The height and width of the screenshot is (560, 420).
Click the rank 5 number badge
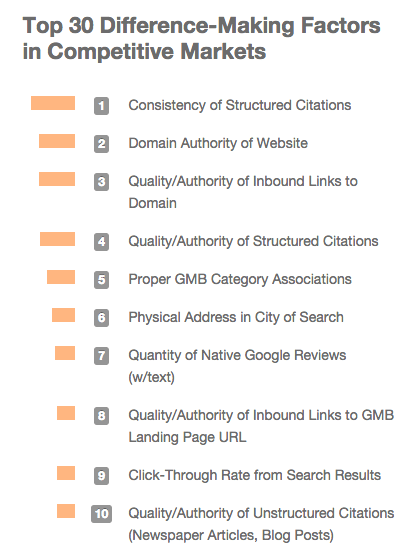(x=101, y=280)
